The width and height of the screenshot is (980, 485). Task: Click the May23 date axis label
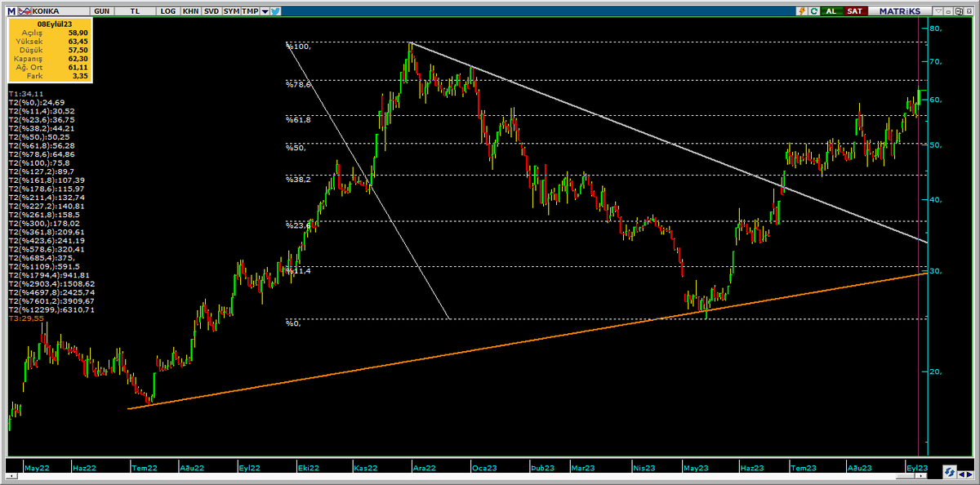696,468
